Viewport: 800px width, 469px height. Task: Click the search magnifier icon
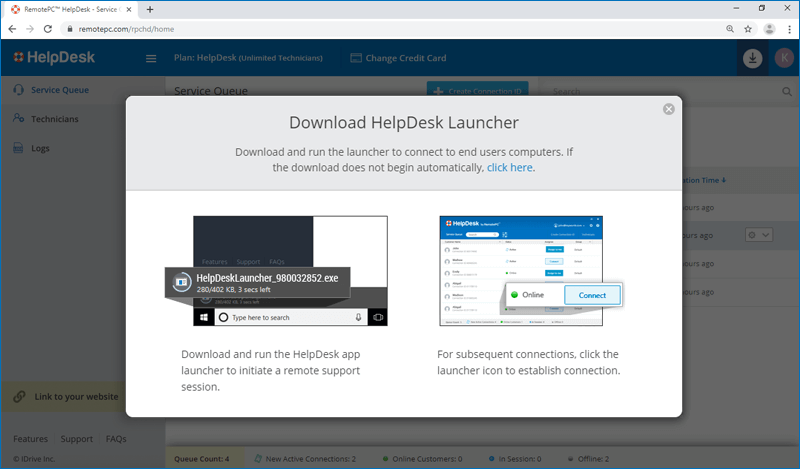(786, 91)
